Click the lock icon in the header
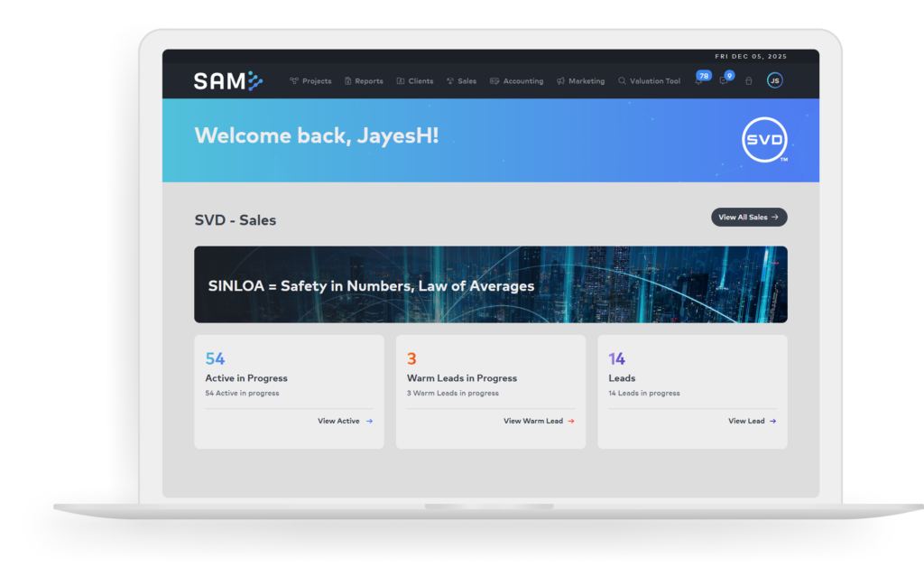924x567 pixels. (x=748, y=80)
